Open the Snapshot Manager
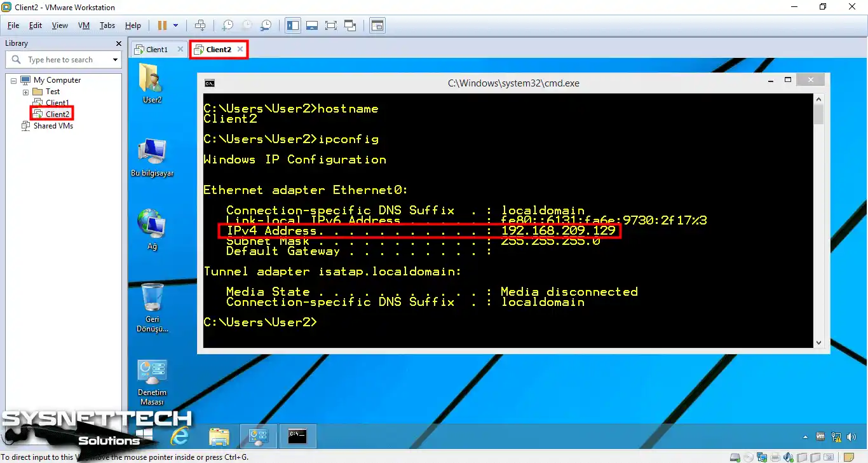The image size is (868, 463). 266,25
